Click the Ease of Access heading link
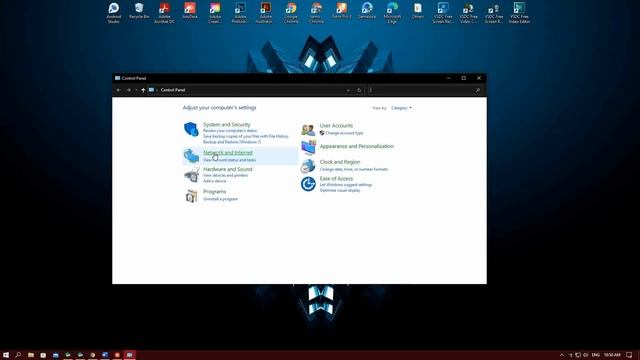This screenshot has height=360, width=640. click(336, 178)
